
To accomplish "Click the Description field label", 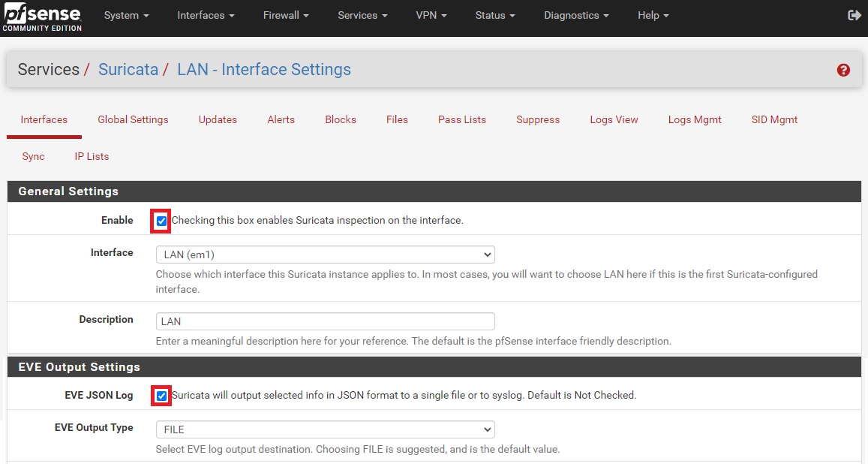I will (x=106, y=320).
